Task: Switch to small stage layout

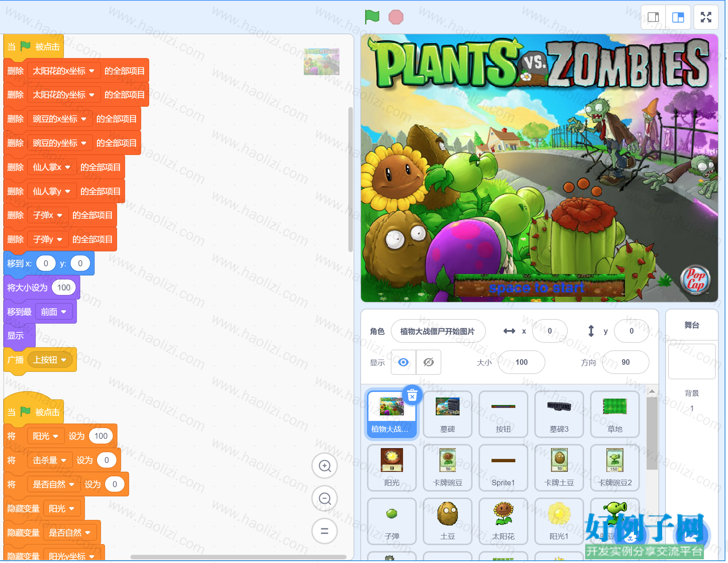Action: (x=653, y=17)
